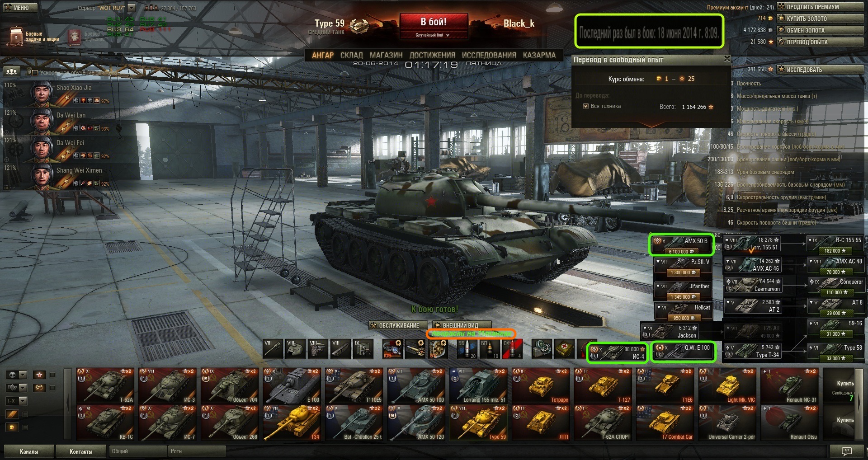The width and height of the screenshot is (868, 460).
Task: Switch to the ИССЛЕДОВАНИЯ tab
Action: [x=489, y=55]
